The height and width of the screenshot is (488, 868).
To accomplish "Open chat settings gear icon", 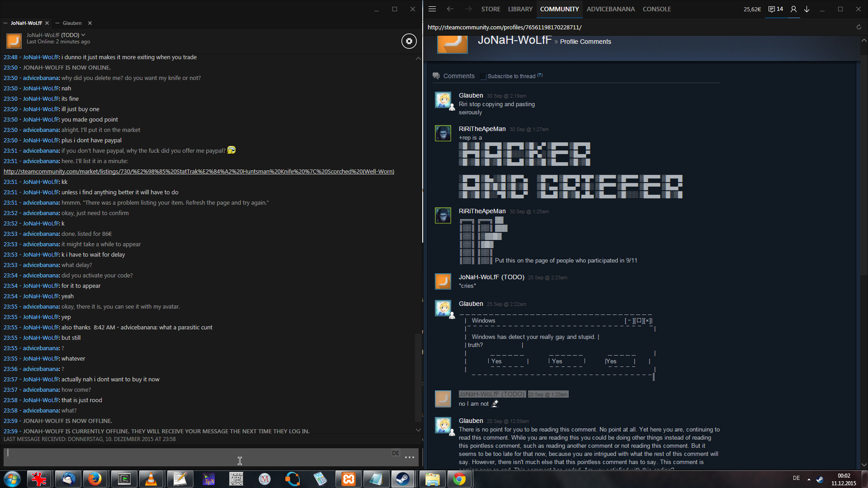I will pyautogui.click(x=409, y=41).
